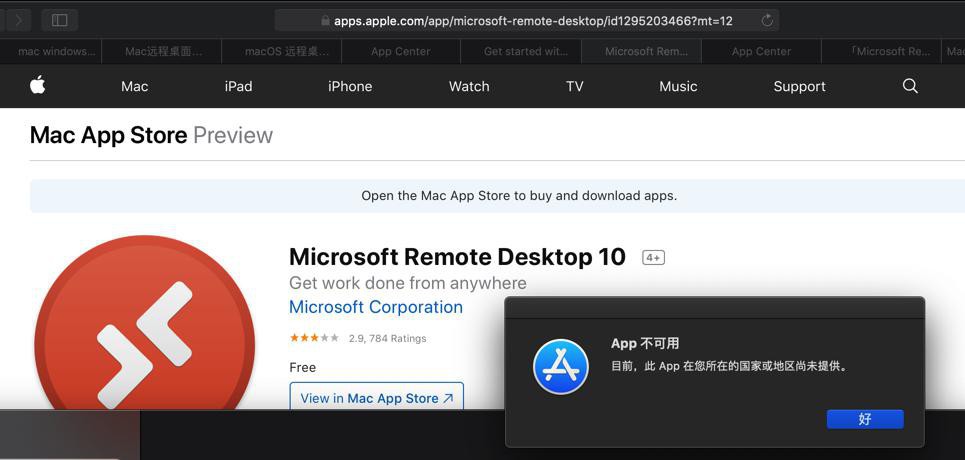Switch to the '「Microsoft Re...' tab
The image size is (965, 460).
[x=881, y=52]
